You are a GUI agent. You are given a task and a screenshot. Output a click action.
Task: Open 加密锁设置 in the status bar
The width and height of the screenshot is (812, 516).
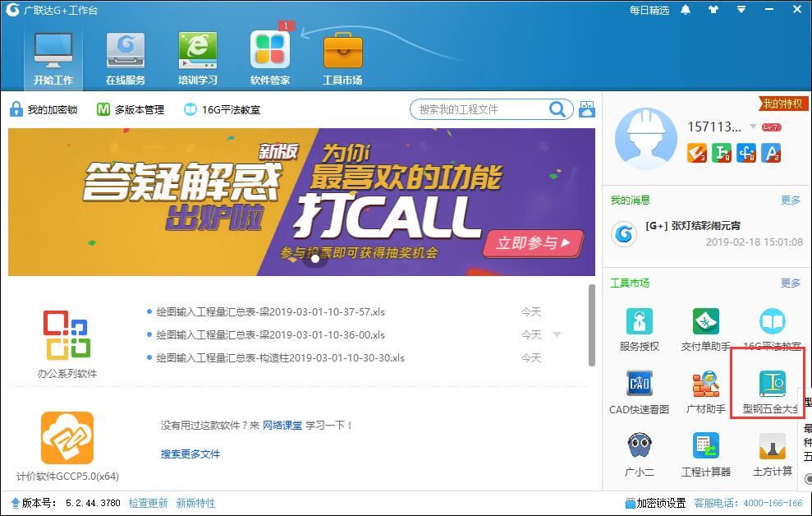click(656, 503)
